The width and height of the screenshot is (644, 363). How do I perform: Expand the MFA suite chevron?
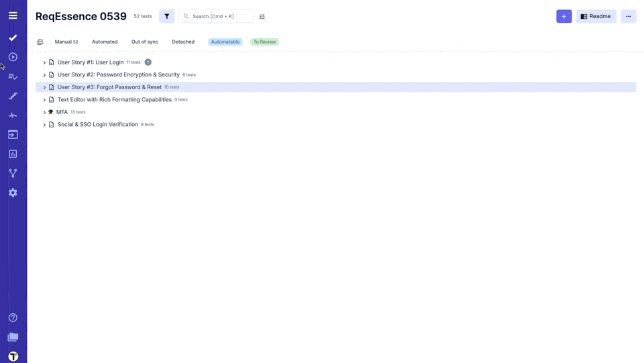tap(44, 113)
